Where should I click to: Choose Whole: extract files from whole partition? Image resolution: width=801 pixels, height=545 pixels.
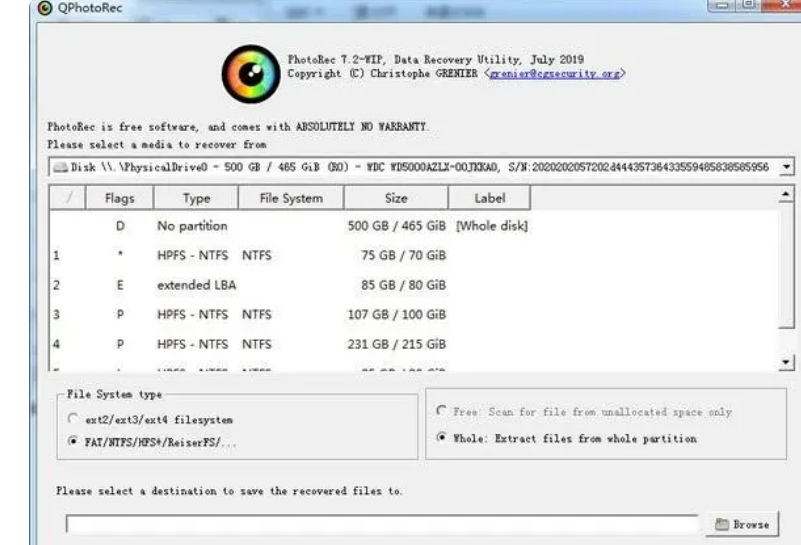pos(442,438)
